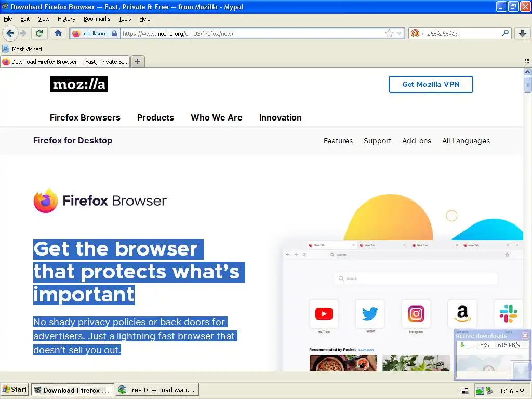
Task: Click the green download arrow in Active downloads
Action: click(462, 345)
